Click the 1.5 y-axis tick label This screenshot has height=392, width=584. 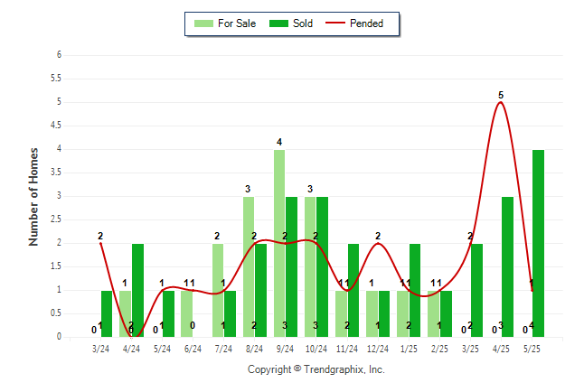(56, 266)
